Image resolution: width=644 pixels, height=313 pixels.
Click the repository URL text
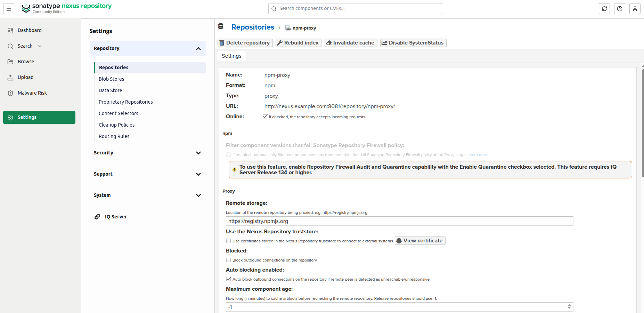pos(329,106)
